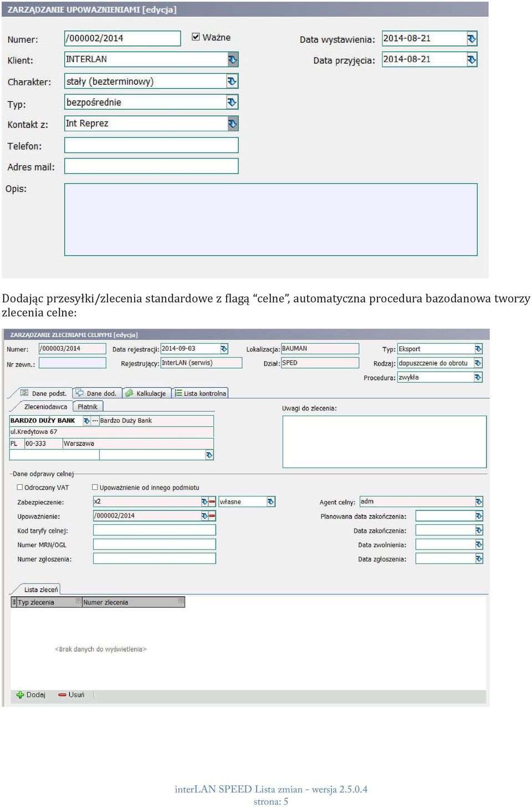Open the Charakter dropdown arrow
This screenshot has height=808, width=532.
coord(232,81)
